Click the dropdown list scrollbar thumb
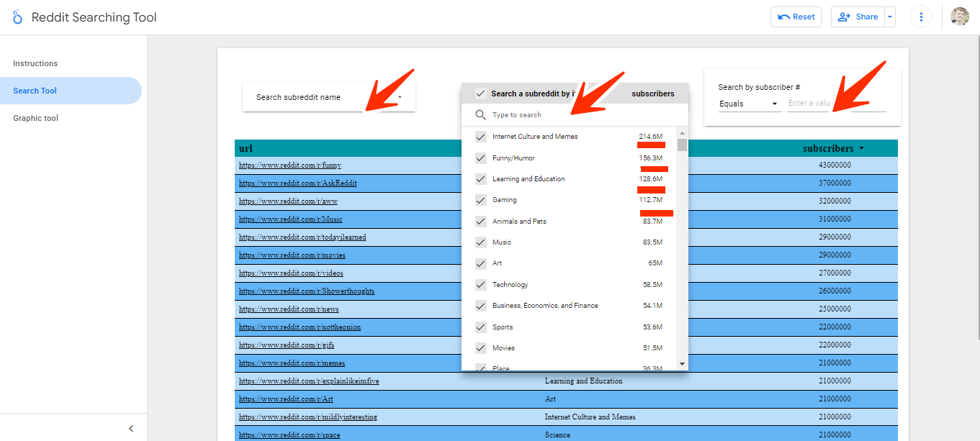Viewport: 980px width, 441px height. click(683, 145)
